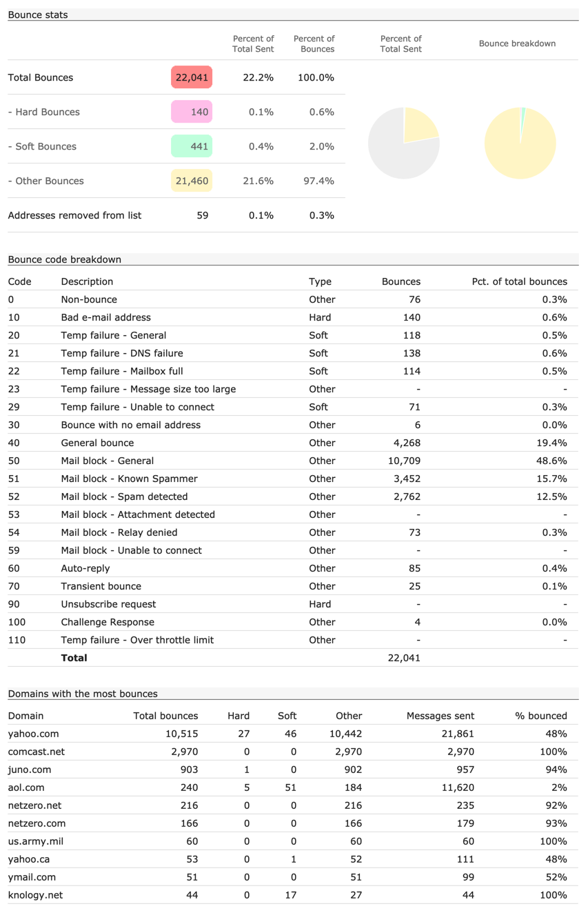Click the Total bounces column header
Screen dimensions: 588x913
click(x=165, y=716)
